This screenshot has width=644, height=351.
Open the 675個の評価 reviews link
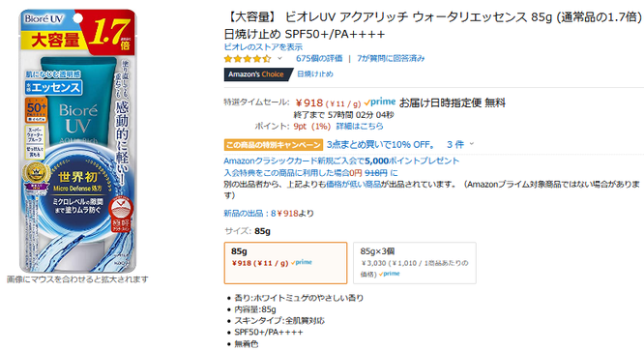tap(319, 58)
